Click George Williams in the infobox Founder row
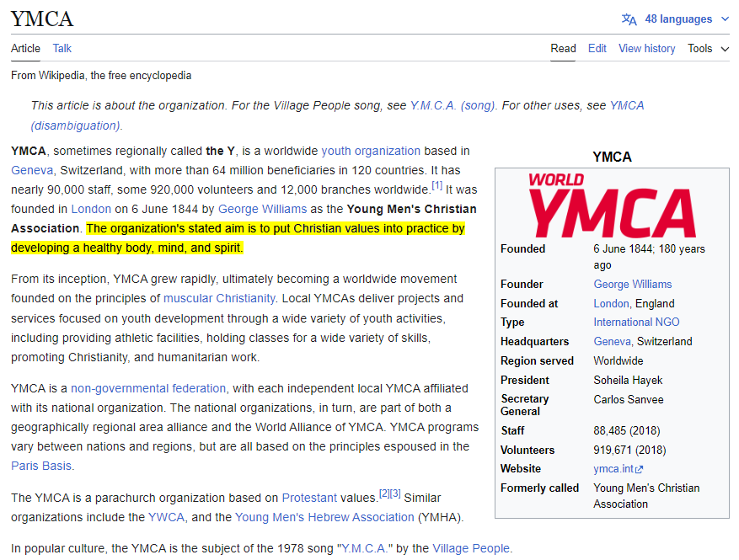Viewport: 739px width, 560px height. 633,285
